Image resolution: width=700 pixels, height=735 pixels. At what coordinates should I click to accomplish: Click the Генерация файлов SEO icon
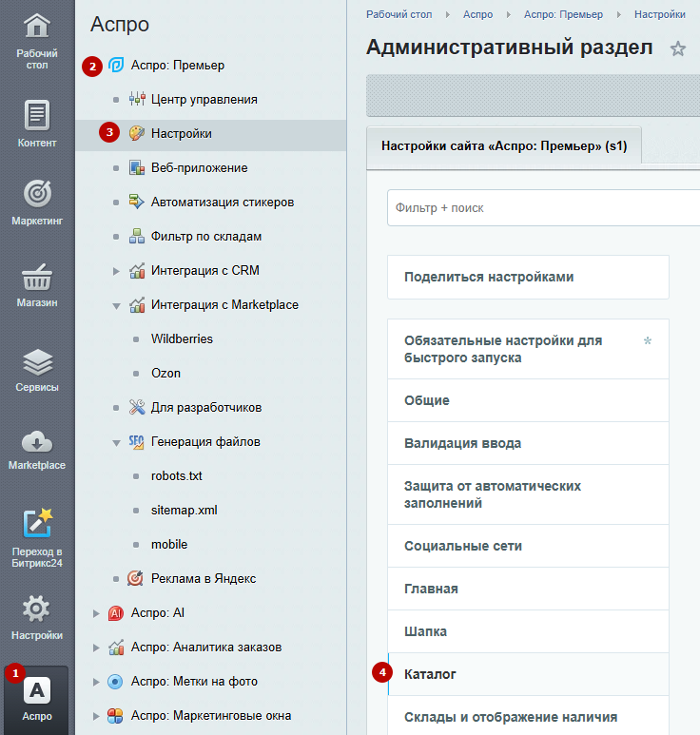[137, 441]
